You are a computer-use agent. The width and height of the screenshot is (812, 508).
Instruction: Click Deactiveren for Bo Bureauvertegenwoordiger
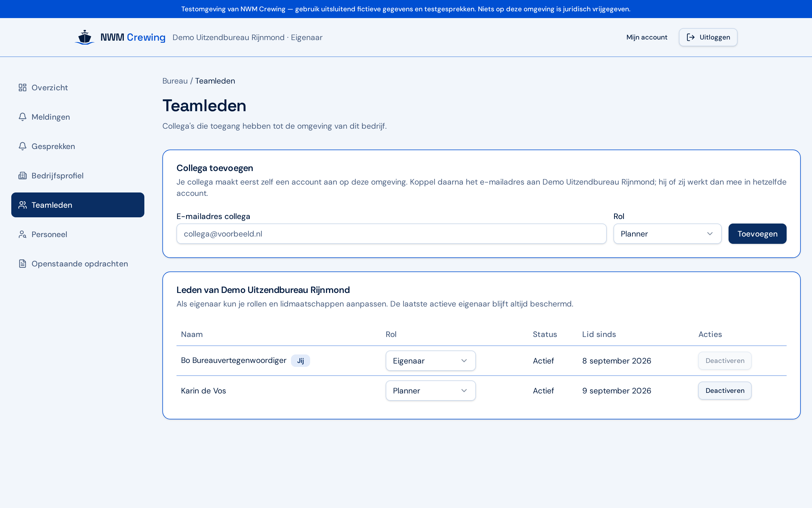(x=725, y=361)
